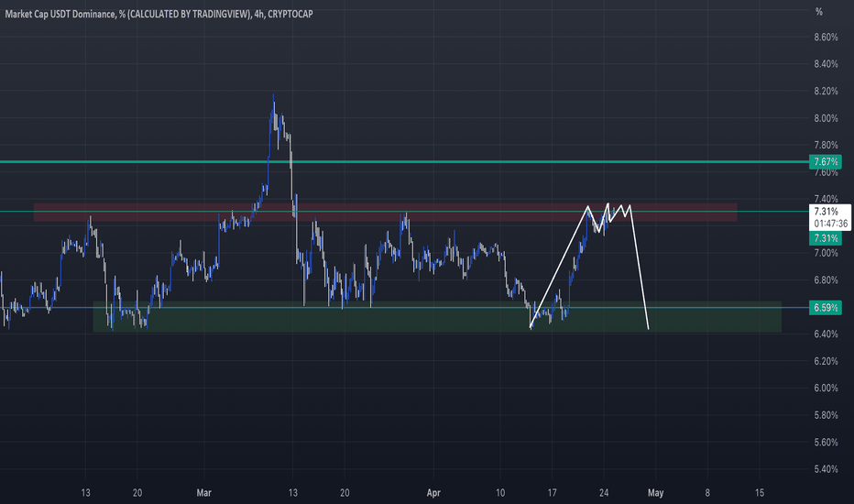Click the green 7.31% price label
Screen dimensions: 854x504
pyautogui.click(x=825, y=238)
